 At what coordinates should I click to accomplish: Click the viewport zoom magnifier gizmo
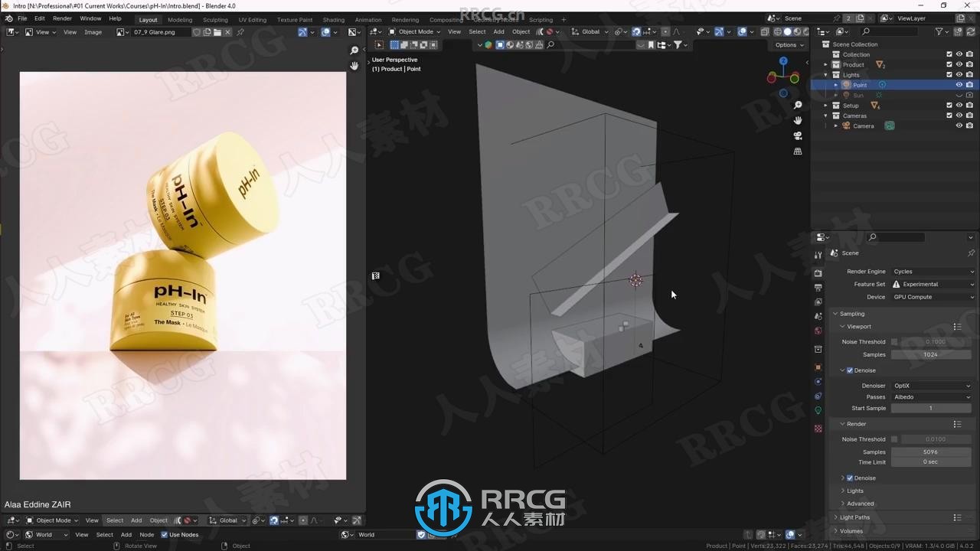[x=798, y=105]
